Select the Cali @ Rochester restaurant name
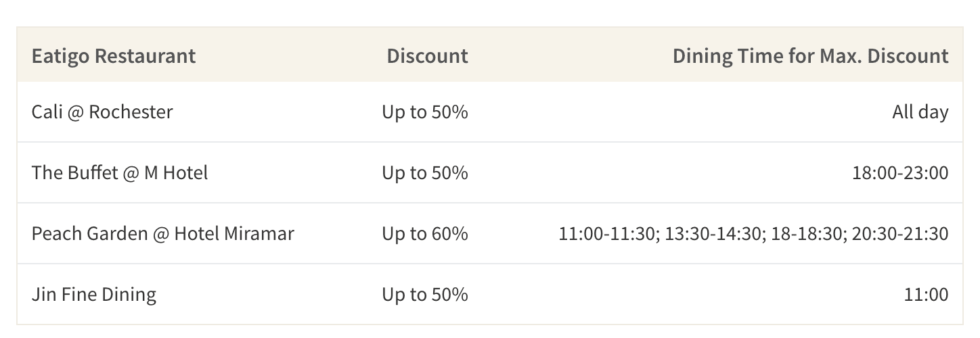The image size is (980, 338). click(102, 112)
